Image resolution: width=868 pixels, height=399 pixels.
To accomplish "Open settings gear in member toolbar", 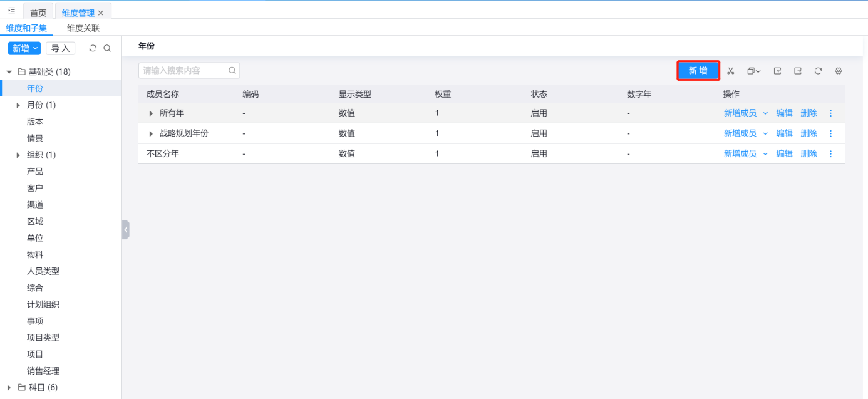I will point(839,71).
